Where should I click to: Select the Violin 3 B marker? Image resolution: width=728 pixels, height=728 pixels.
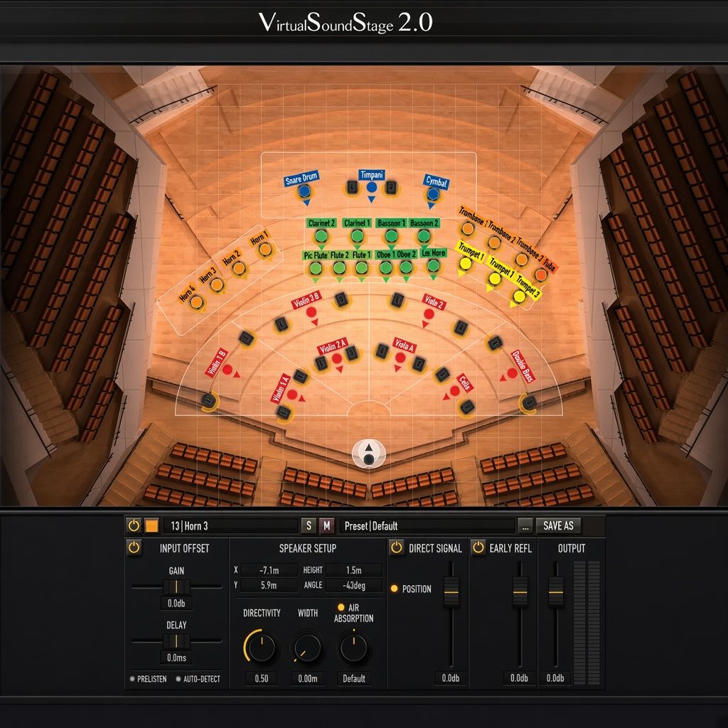point(311,312)
